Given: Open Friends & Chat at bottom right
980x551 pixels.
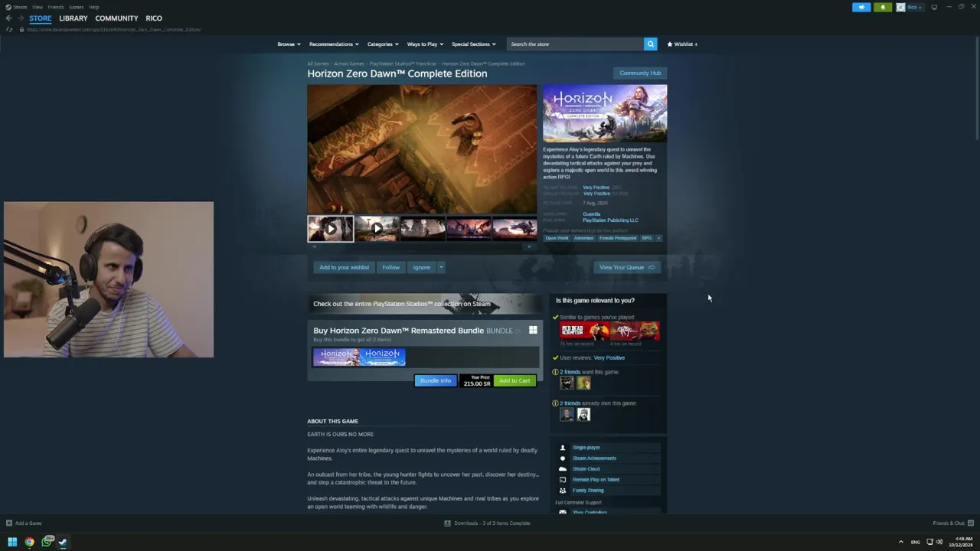Looking at the screenshot, I should 952,523.
